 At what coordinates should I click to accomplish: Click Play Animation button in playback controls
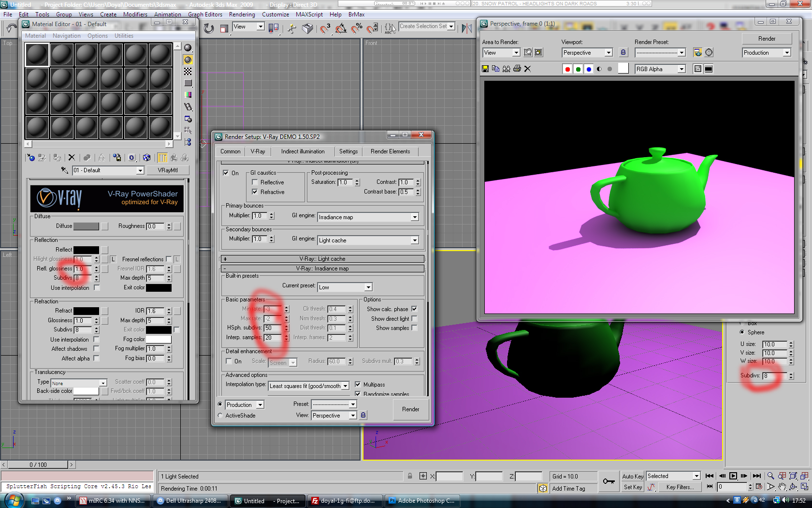(733, 476)
